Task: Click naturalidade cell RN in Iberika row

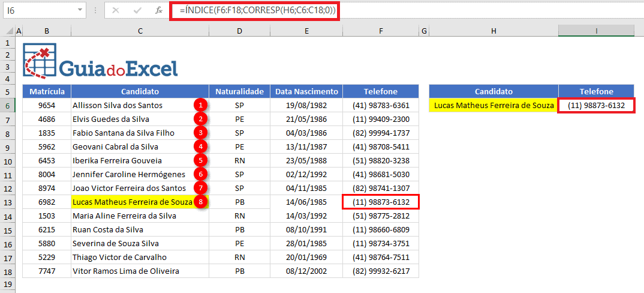Action: click(x=239, y=160)
